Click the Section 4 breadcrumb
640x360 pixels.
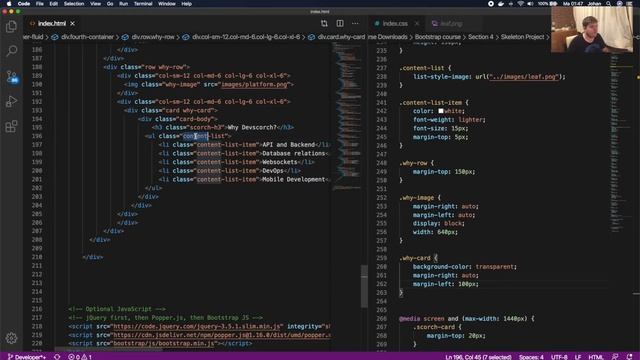[x=480, y=37]
